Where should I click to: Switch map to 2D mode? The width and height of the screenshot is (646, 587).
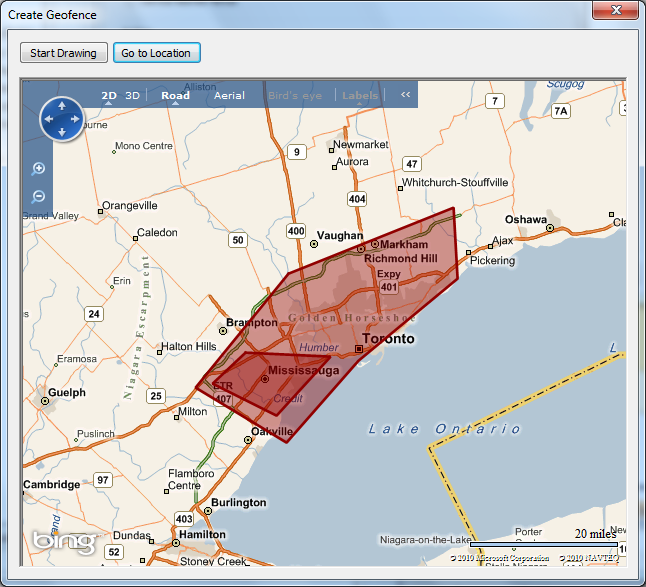(x=109, y=96)
